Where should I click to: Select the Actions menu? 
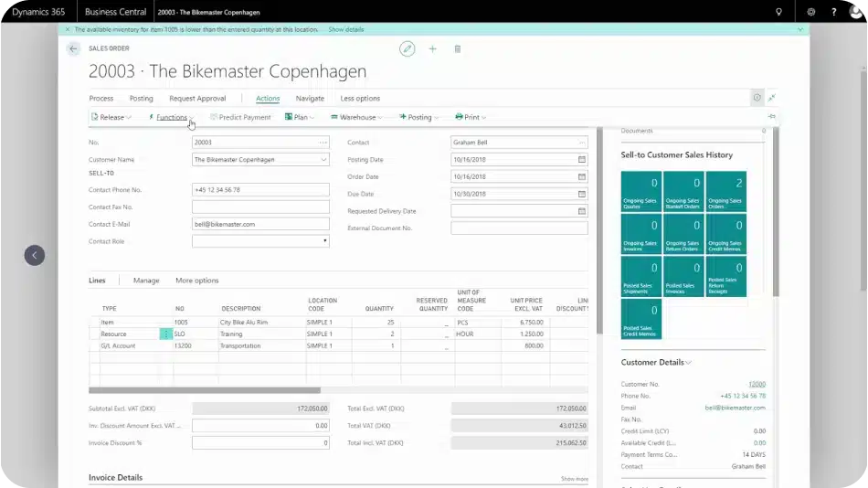268,98
